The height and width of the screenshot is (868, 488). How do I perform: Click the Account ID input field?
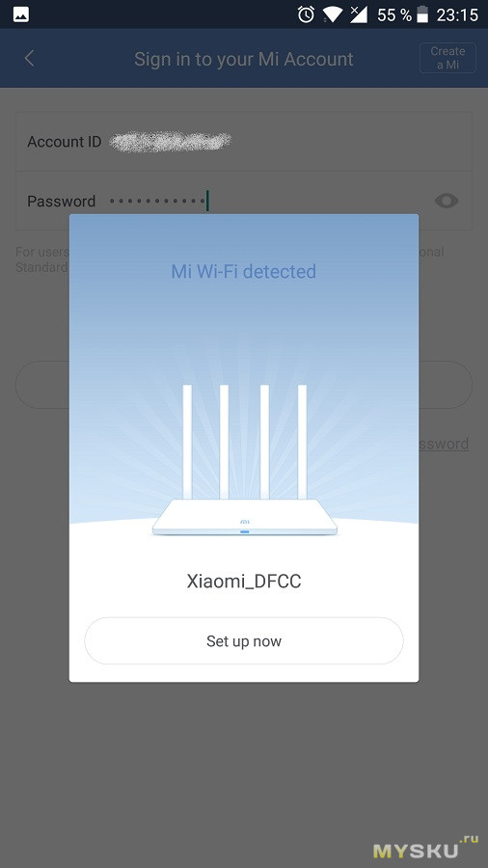243,142
